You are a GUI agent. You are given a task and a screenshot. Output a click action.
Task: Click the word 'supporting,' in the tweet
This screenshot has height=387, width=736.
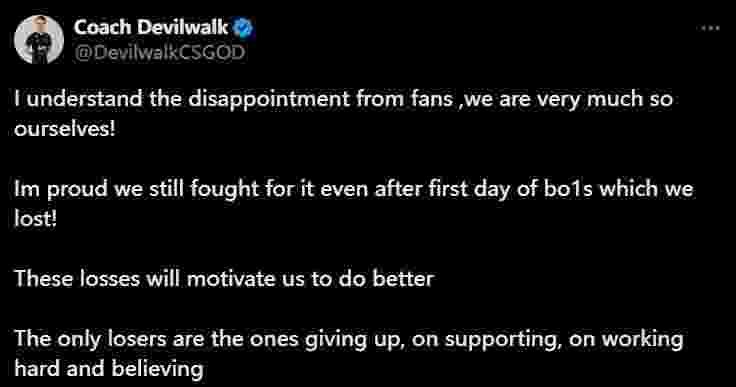point(503,340)
